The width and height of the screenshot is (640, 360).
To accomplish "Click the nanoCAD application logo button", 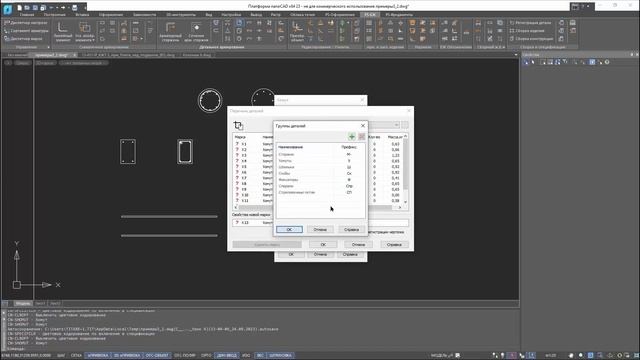I will [7, 8].
